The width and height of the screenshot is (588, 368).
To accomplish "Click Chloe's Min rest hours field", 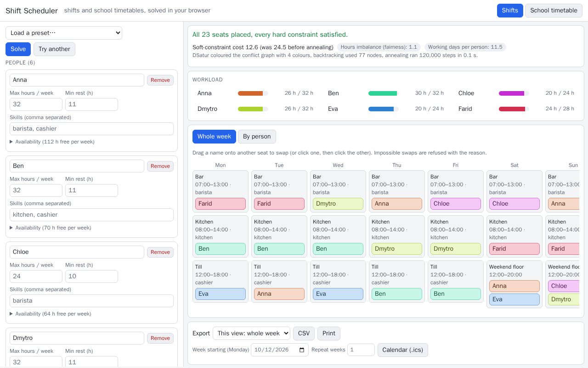I will click(91, 276).
